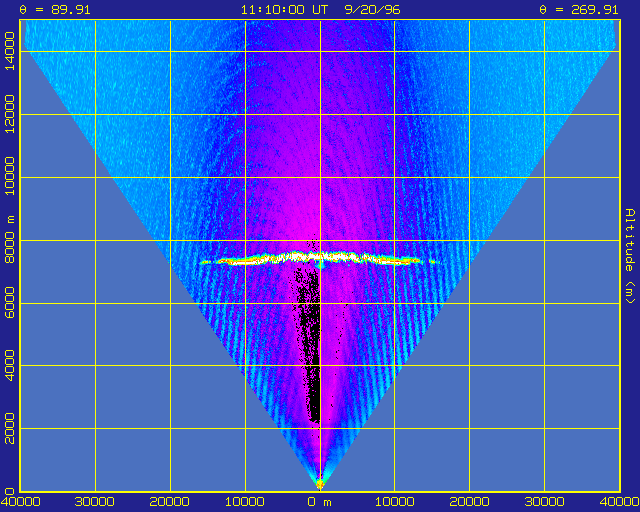Viewport: 640px width, 512px height.
Task: Click the 0 m horizontal axis label
Action: pyautogui.click(x=320, y=502)
